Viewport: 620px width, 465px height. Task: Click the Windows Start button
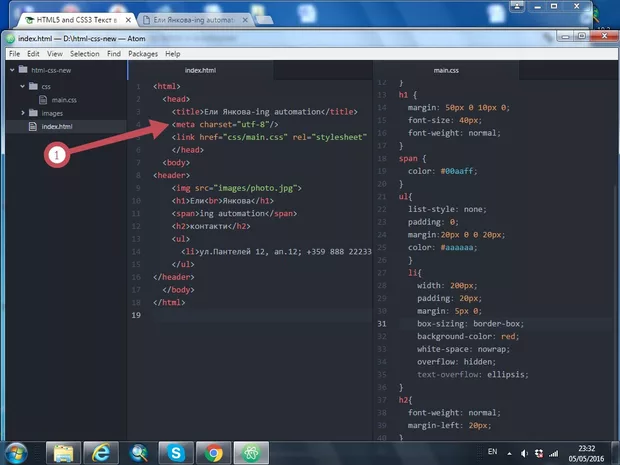coord(18,452)
